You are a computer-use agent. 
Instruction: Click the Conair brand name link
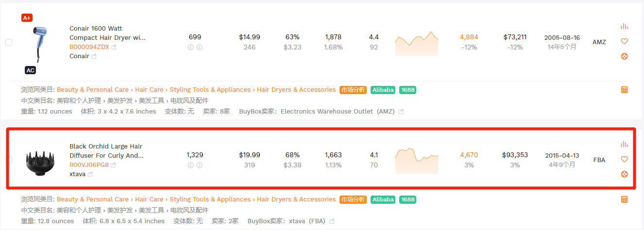pos(79,56)
